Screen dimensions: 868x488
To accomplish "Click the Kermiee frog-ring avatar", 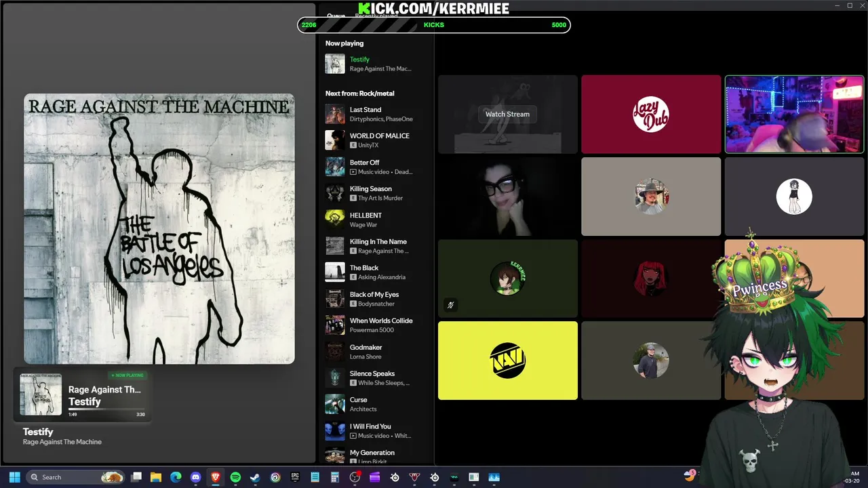I will point(508,278).
